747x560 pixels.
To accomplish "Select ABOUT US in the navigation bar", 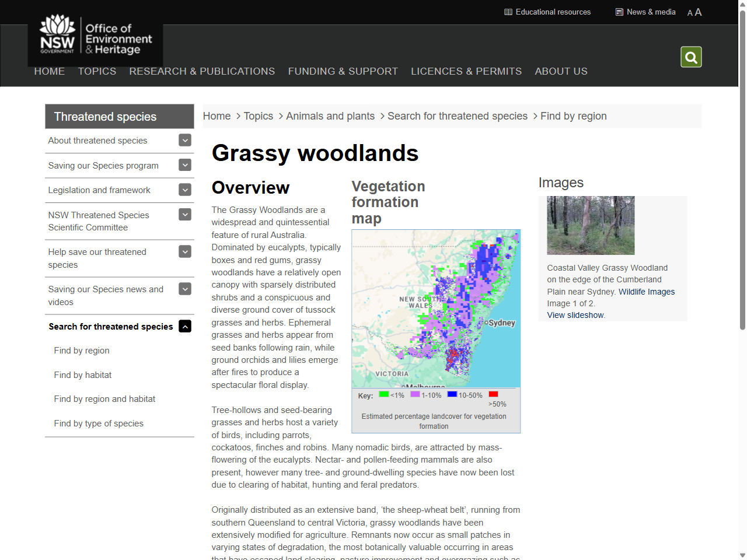I will pyautogui.click(x=561, y=71).
